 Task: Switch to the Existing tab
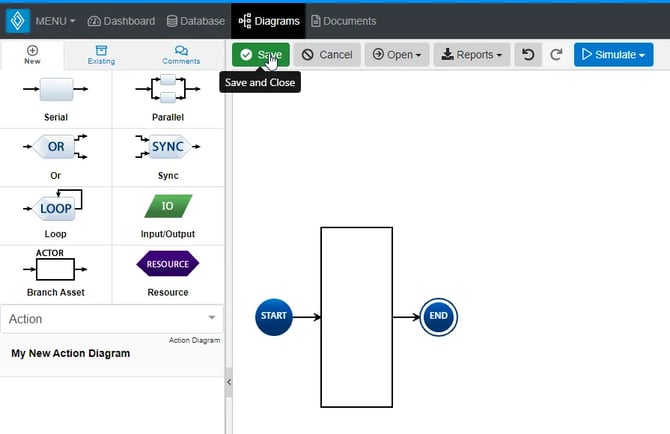tap(101, 55)
